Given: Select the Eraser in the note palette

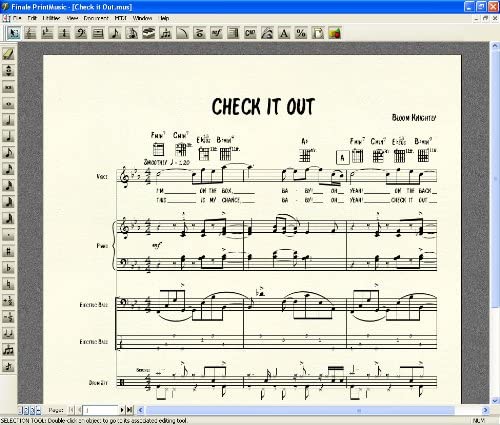Looking at the screenshot, I should pos(8,54).
